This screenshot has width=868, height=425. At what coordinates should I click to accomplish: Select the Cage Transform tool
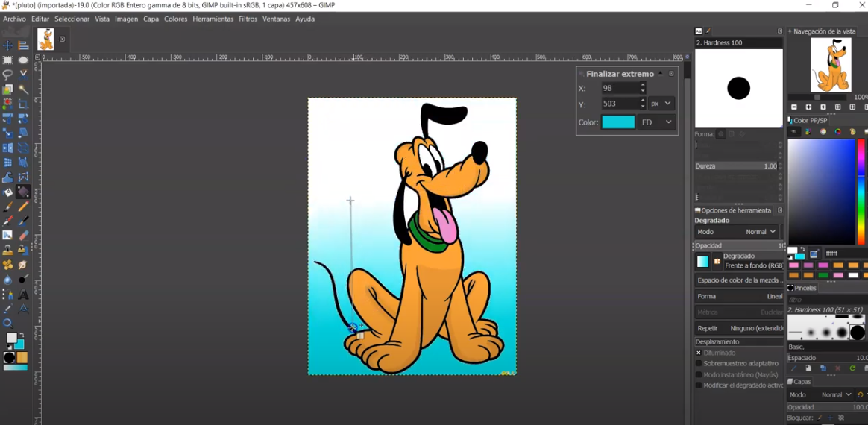click(23, 177)
